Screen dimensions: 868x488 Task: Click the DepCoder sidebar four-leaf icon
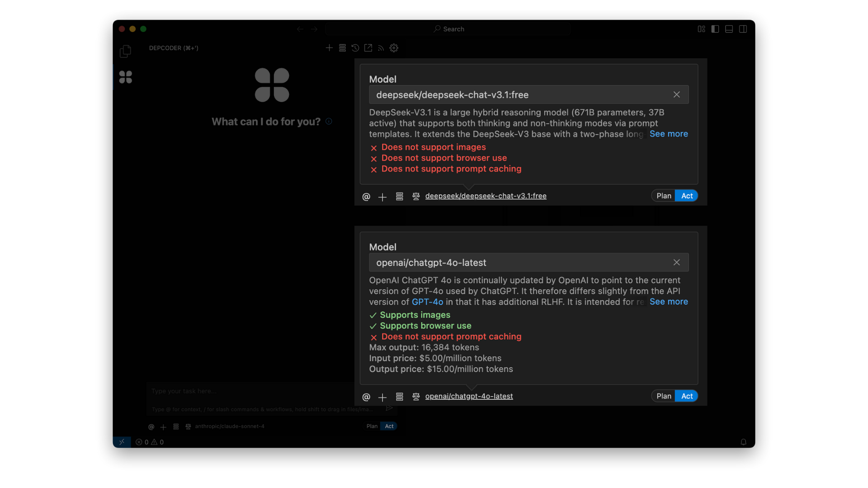coord(125,77)
